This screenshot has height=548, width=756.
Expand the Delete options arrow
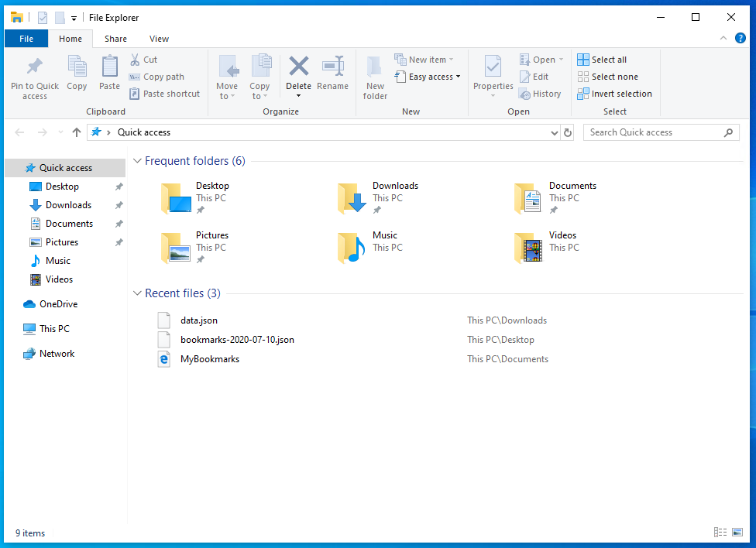coord(298,96)
